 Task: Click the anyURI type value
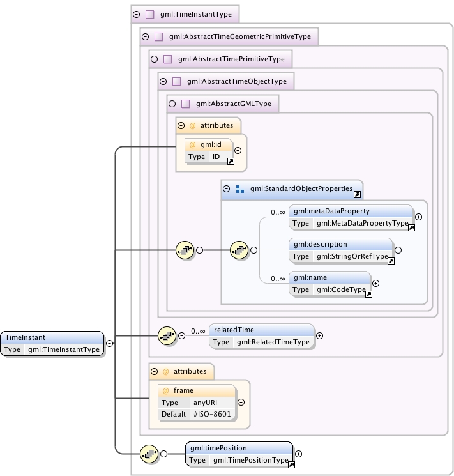pos(205,403)
